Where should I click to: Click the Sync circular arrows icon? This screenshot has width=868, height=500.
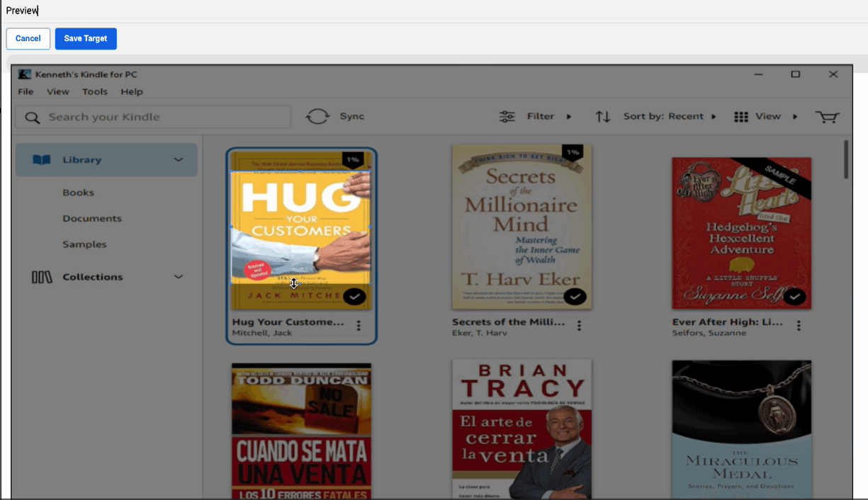[x=317, y=117]
